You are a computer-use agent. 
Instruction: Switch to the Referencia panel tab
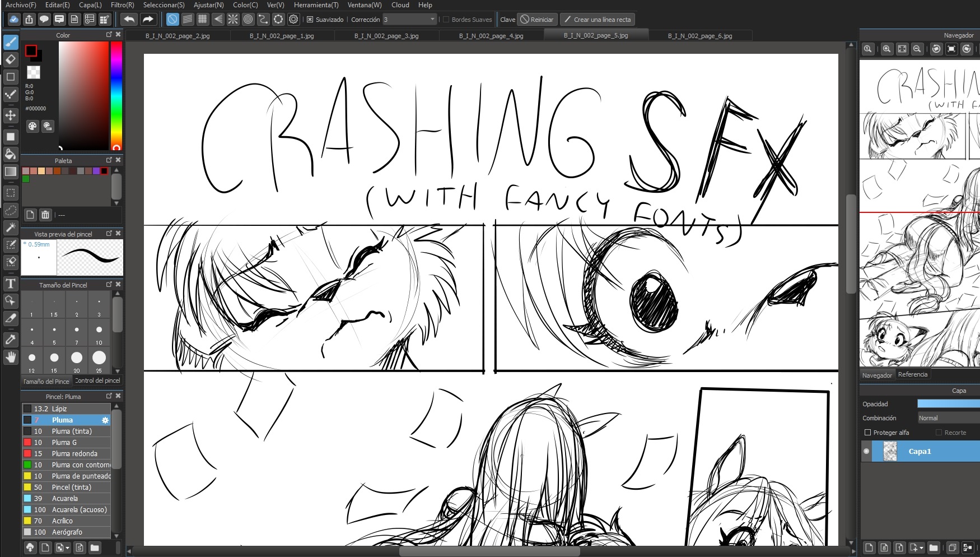[x=912, y=374]
